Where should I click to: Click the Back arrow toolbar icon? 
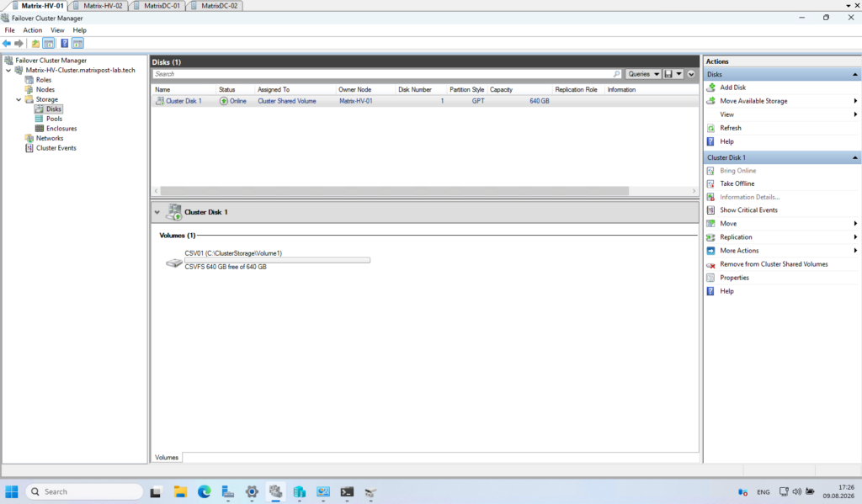[x=7, y=44]
